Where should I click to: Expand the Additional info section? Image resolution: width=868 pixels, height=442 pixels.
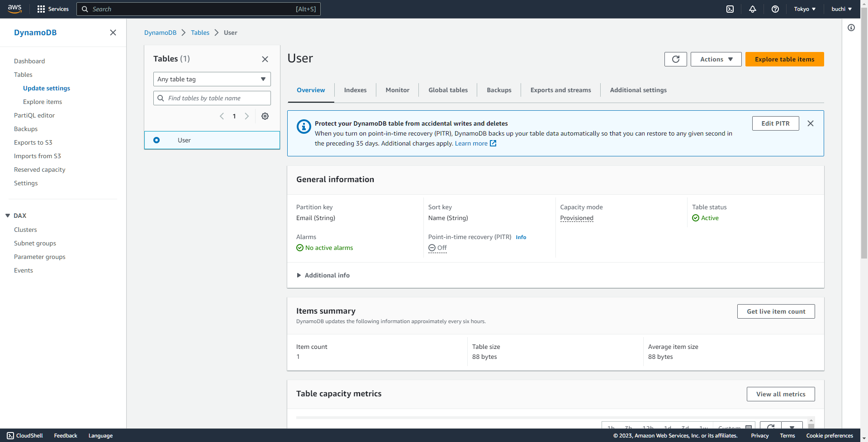[323, 275]
